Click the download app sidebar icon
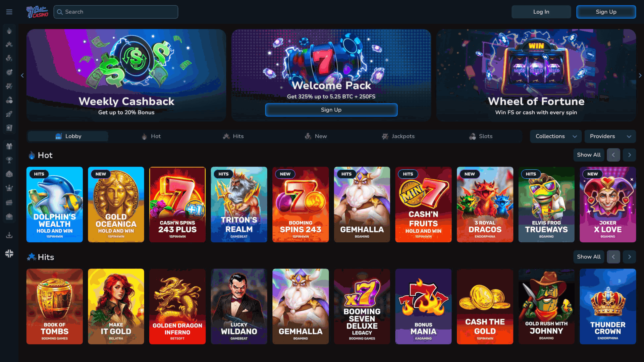 (9, 235)
